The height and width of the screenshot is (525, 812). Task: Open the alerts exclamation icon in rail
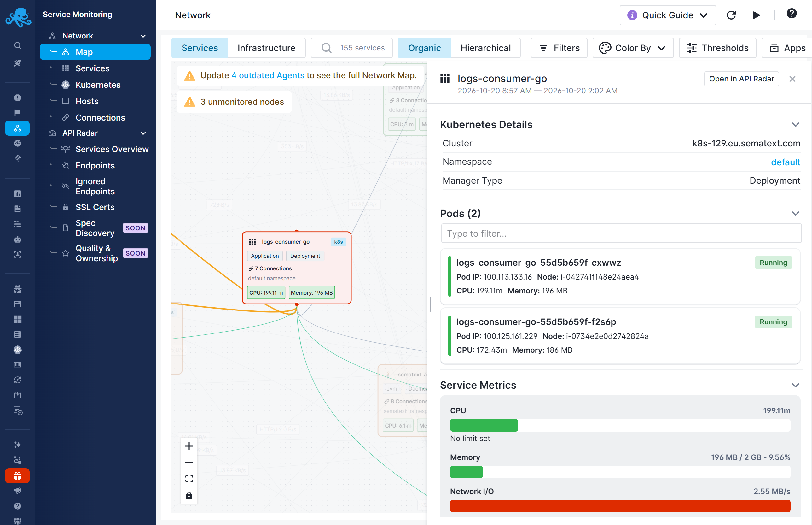17,98
